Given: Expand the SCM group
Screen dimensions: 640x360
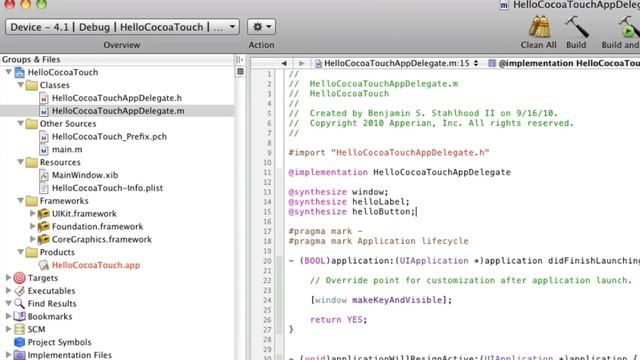Looking at the screenshot, I should 8,329.
